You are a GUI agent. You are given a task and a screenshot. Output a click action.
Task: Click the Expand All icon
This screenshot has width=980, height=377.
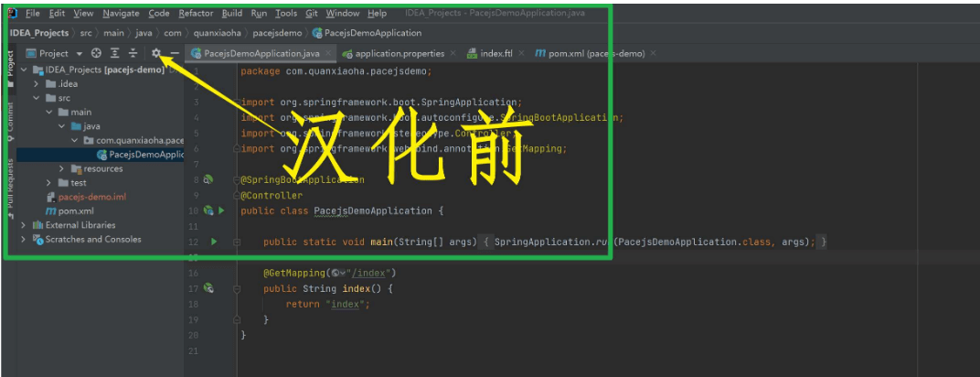(114, 54)
